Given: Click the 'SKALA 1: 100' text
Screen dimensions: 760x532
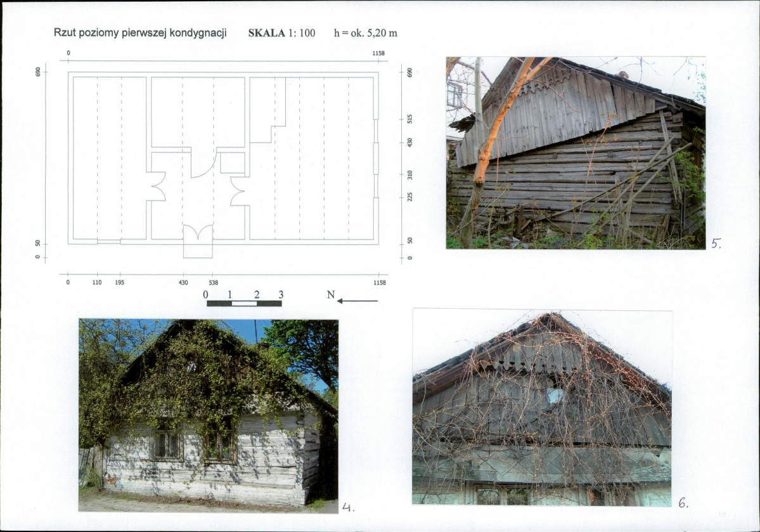Looking at the screenshot, I should click(281, 33).
